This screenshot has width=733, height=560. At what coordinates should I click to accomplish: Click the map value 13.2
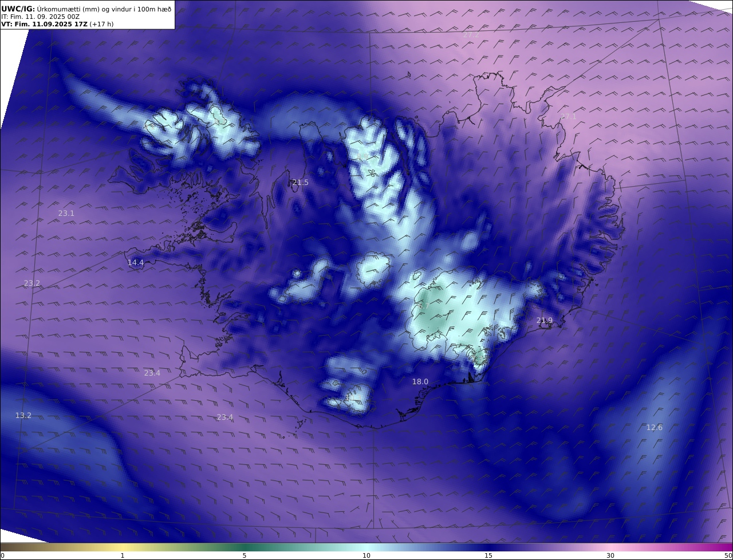(x=23, y=416)
